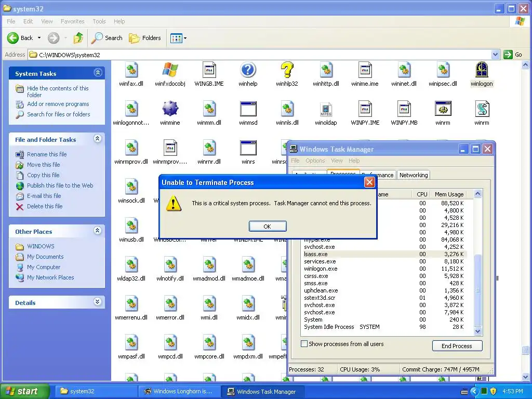Switch to Windows Longhorn taskbar button
532x399 pixels.
[179, 391]
